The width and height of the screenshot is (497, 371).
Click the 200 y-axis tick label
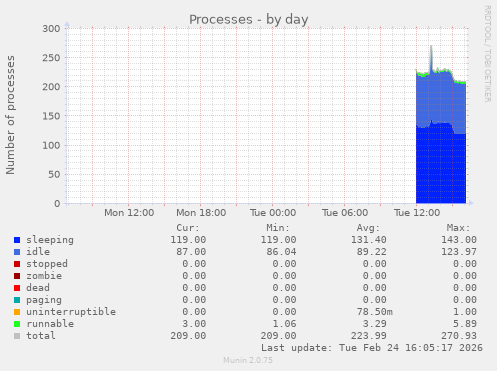pos(51,87)
